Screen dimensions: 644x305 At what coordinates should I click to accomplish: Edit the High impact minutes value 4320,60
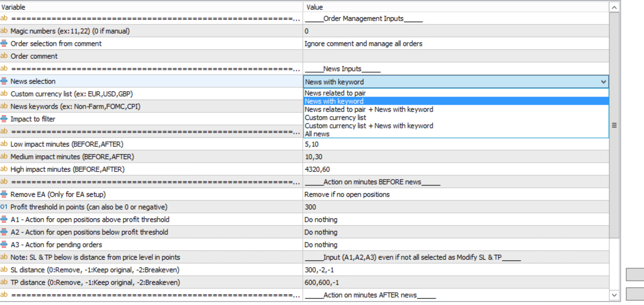pos(456,169)
